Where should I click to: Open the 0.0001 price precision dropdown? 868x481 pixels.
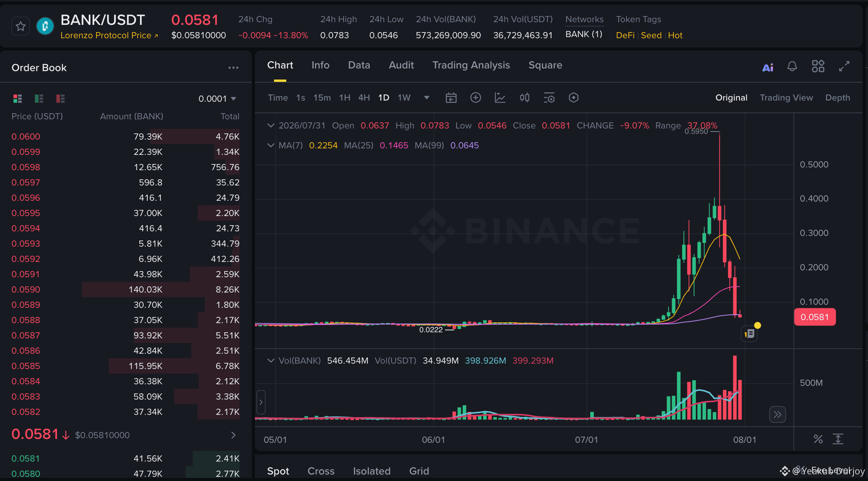coord(217,99)
